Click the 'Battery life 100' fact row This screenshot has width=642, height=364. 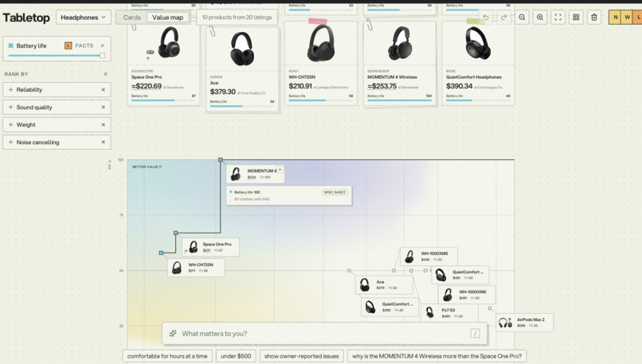(289, 195)
